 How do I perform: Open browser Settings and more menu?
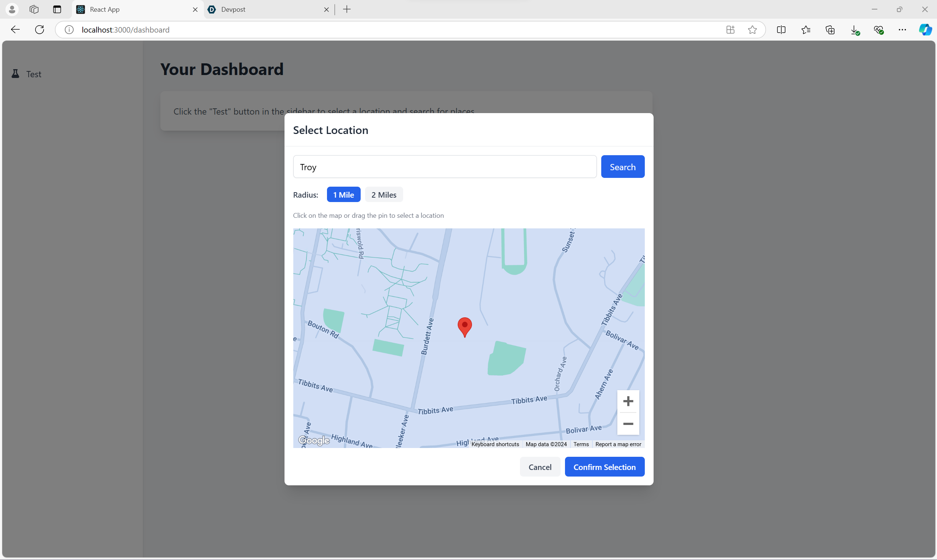902,30
